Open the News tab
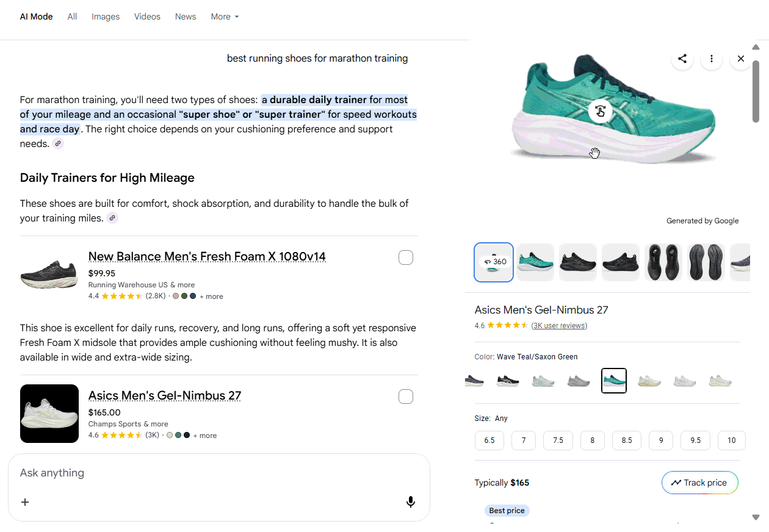Image resolution: width=769 pixels, height=532 pixels. point(186,16)
